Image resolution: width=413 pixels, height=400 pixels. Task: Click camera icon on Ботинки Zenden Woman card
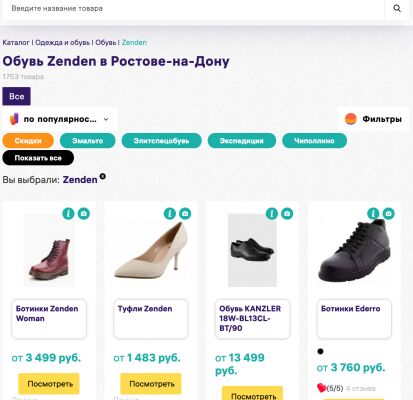(x=84, y=213)
